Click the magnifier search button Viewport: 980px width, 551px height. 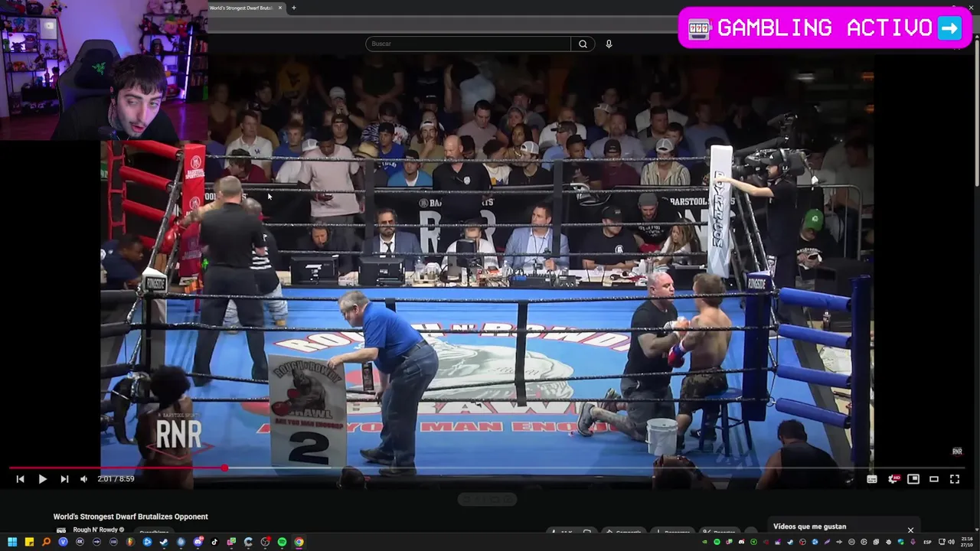pyautogui.click(x=583, y=44)
